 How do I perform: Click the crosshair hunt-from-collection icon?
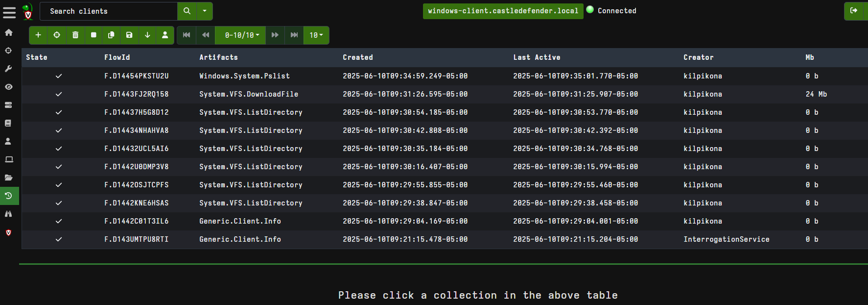[x=57, y=35]
